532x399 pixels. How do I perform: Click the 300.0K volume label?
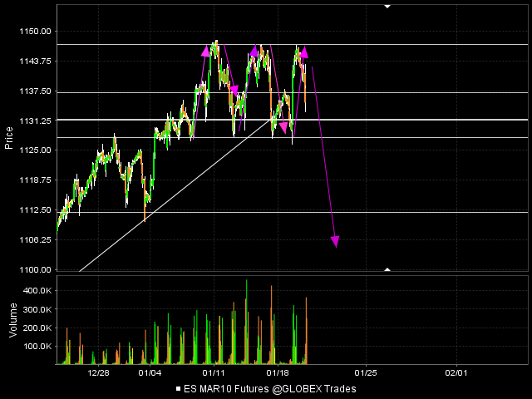pyautogui.click(x=37, y=309)
